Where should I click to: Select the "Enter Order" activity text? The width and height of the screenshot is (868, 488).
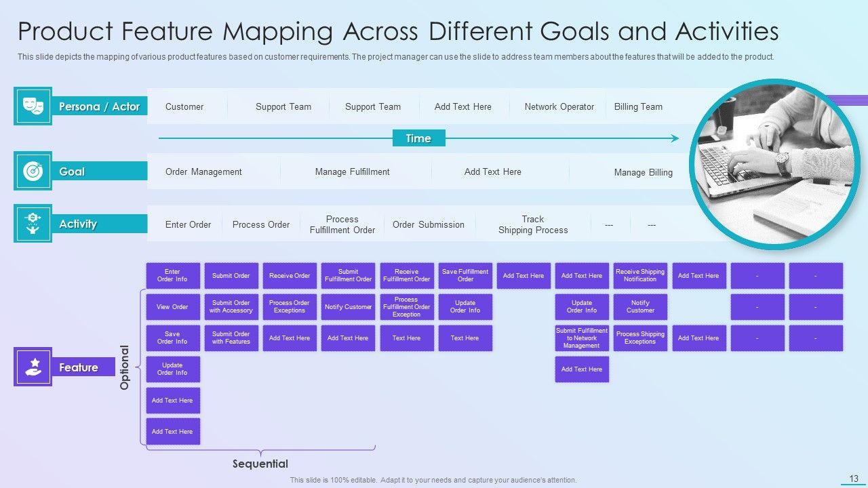188,224
